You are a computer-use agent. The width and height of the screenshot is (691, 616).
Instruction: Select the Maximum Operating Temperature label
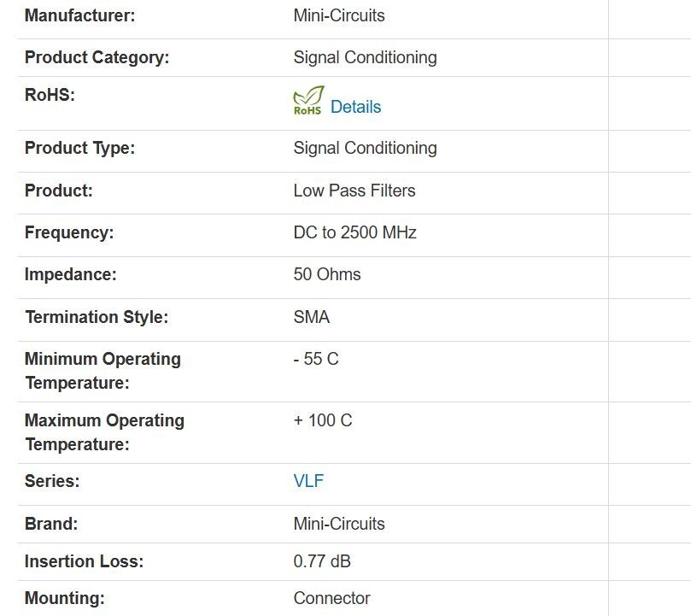pos(104,432)
